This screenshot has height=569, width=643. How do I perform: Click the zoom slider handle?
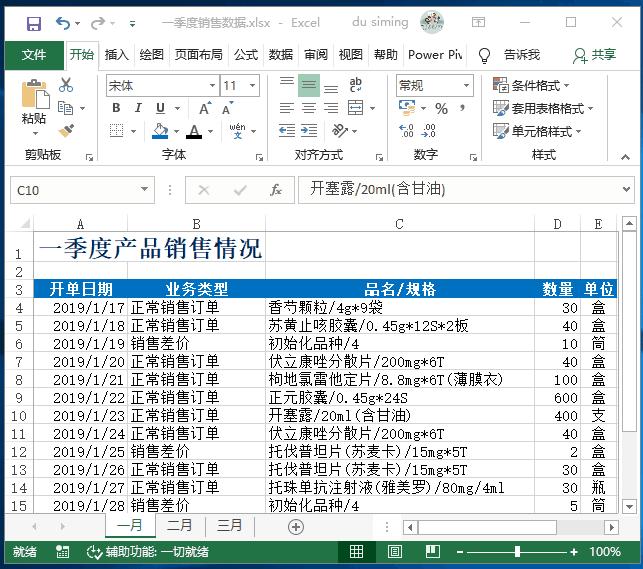point(518,552)
